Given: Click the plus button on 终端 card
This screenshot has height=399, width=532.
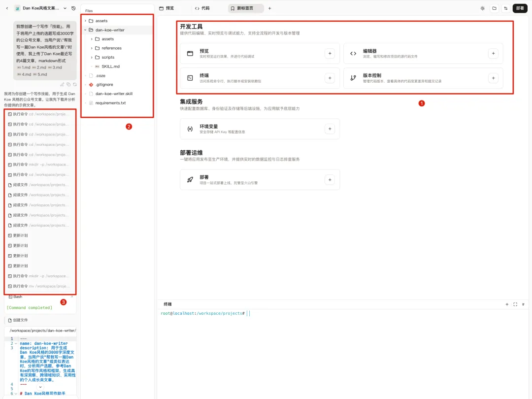Looking at the screenshot, I should pyautogui.click(x=330, y=78).
